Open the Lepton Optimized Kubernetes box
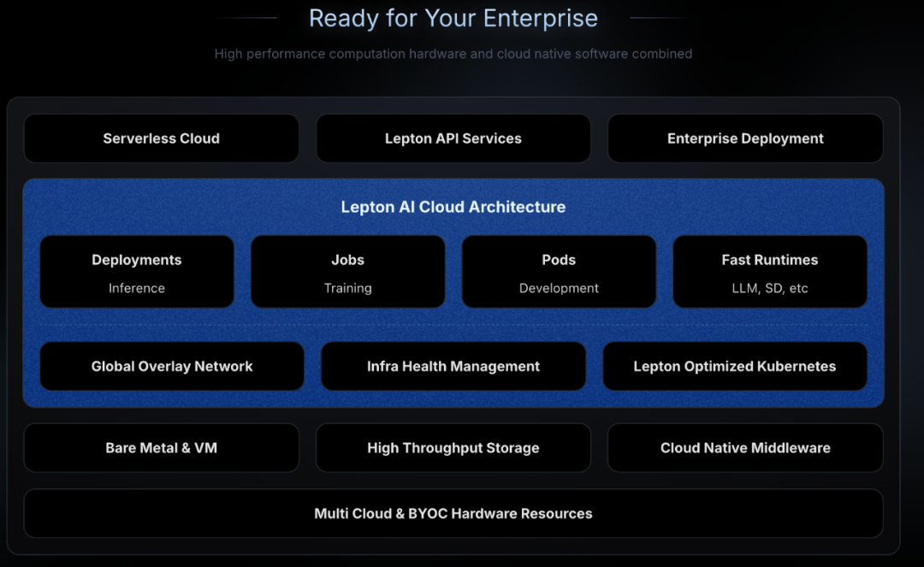The width and height of the screenshot is (924, 567). [x=735, y=366]
